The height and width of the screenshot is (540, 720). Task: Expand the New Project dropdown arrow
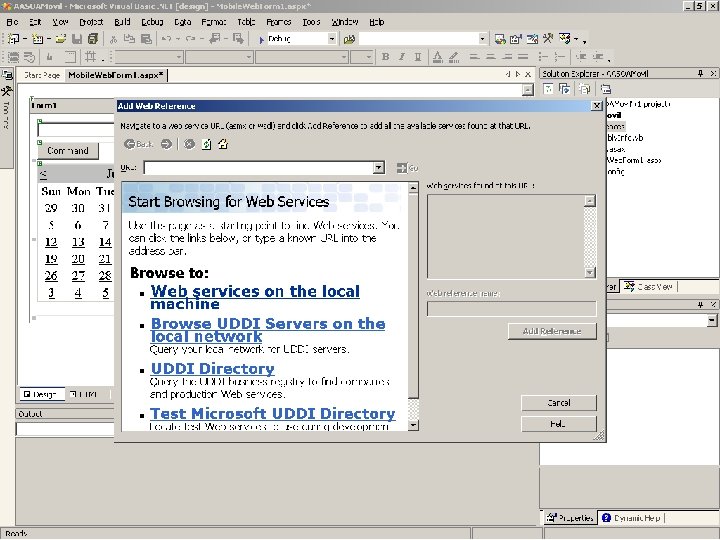coord(25,39)
